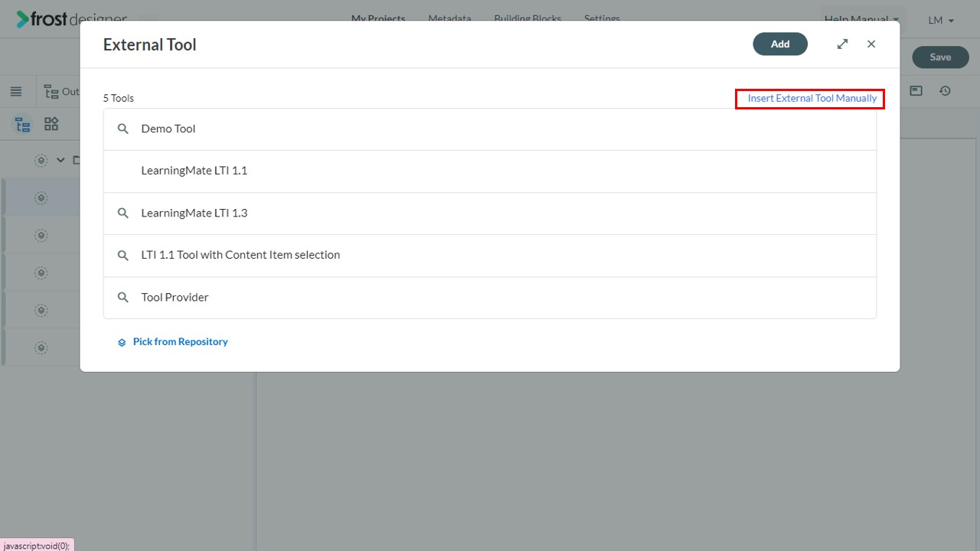
Task: Click the 5 Tools count label
Action: [119, 99]
